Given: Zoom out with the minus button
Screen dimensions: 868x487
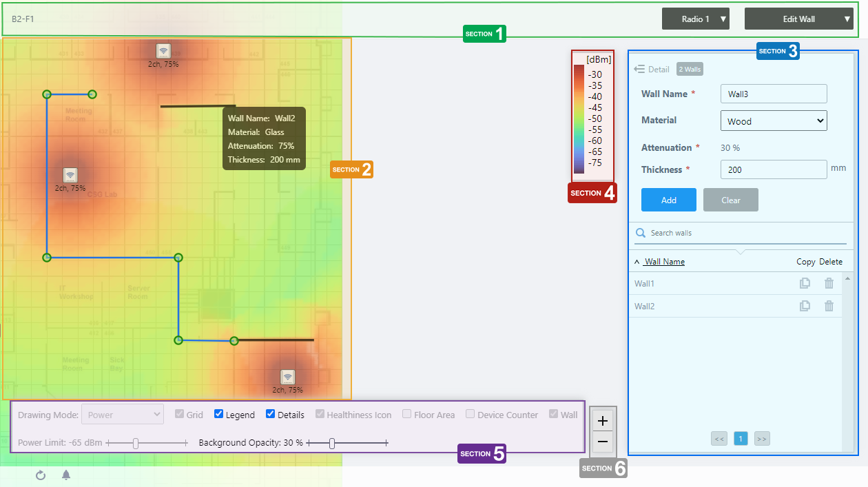Looking at the screenshot, I should 603,442.
